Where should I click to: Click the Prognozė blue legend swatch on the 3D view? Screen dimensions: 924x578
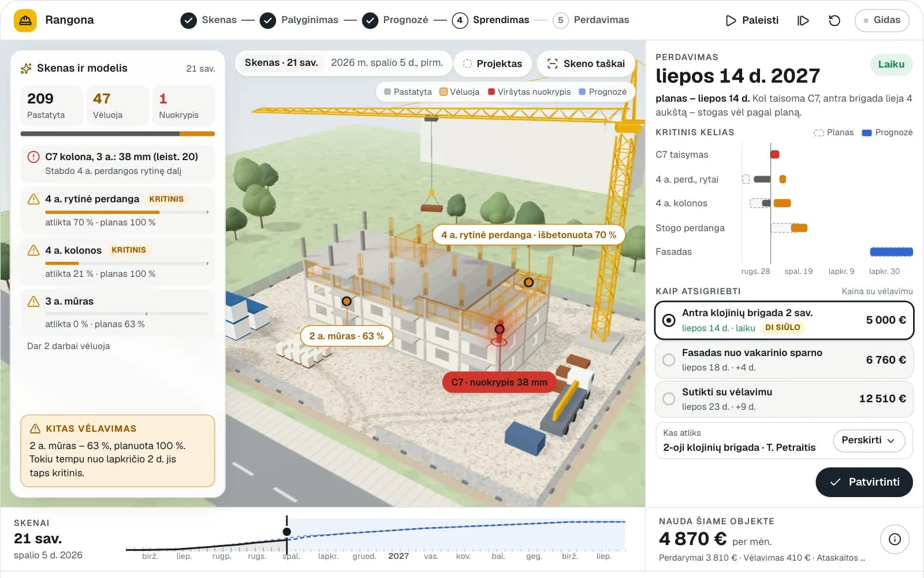point(582,92)
